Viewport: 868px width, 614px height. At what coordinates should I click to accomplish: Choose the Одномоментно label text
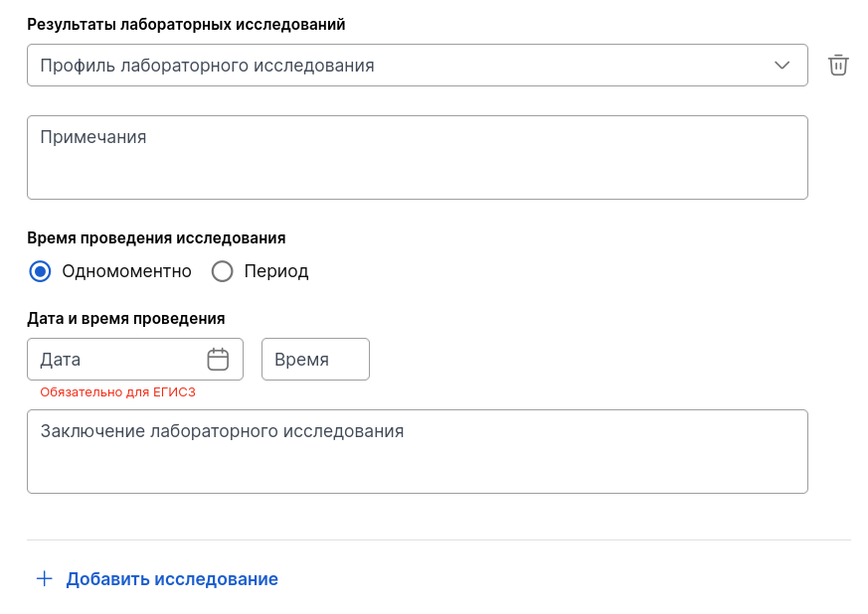(126, 271)
